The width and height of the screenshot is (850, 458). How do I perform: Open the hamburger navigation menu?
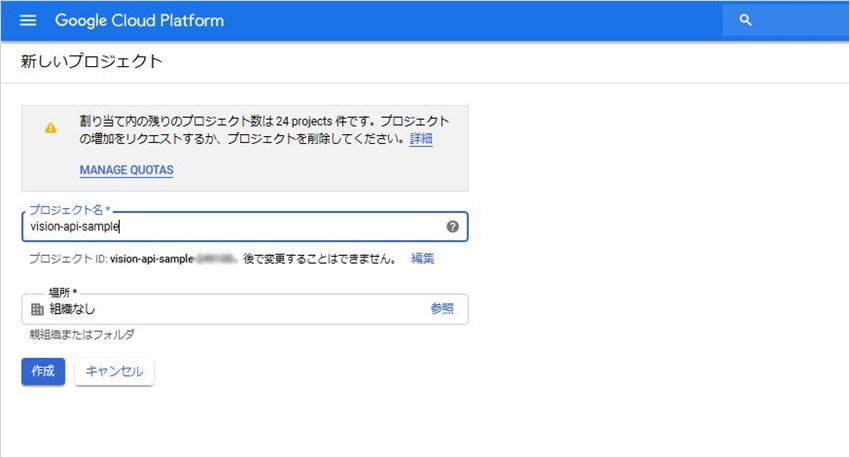[28, 21]
